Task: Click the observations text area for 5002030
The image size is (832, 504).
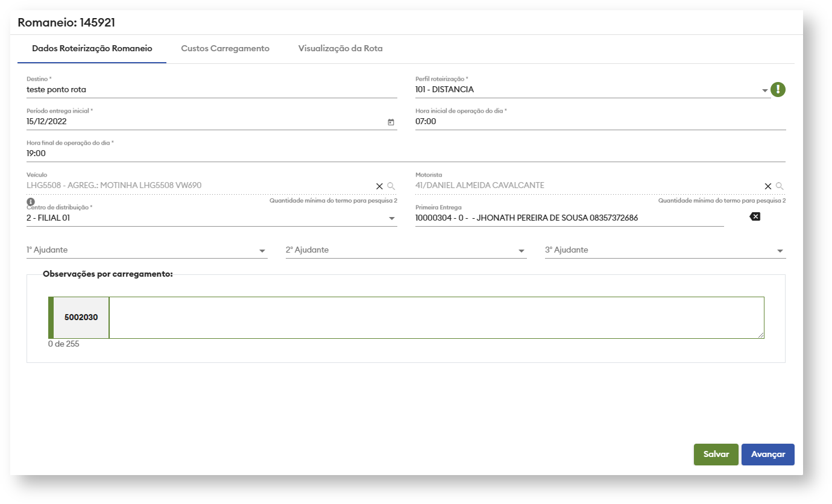Action: (436, 318)
